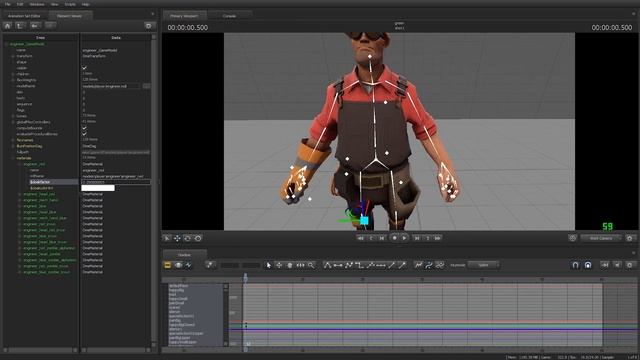Expand the globalFlexControllers tree node
Image resolution: width=640 pixels, height=360 pixels.
pyautogui.click(x=13, y=122)
